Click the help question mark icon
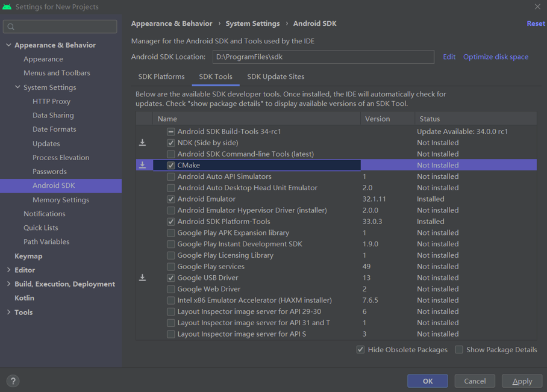Image resolution: width=547 pixels, height=392 pixels. tap(13, 381)
